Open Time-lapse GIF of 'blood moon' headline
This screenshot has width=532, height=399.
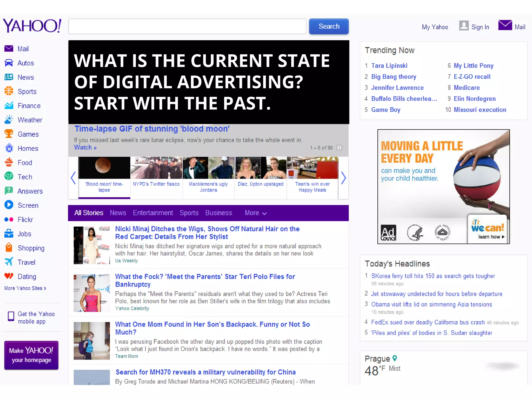[x=152, y=129]
